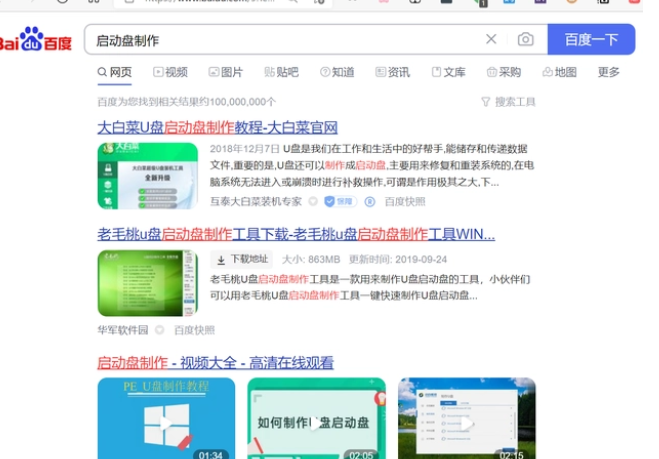The image size is (659, 459).
Task: Click the 百度一下 search button
Action: point(591,39)
